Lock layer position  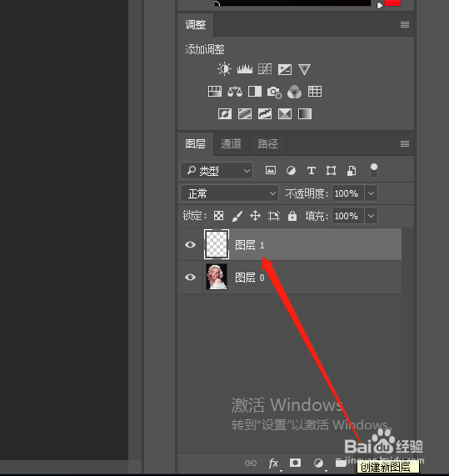(x=255, y=216)
